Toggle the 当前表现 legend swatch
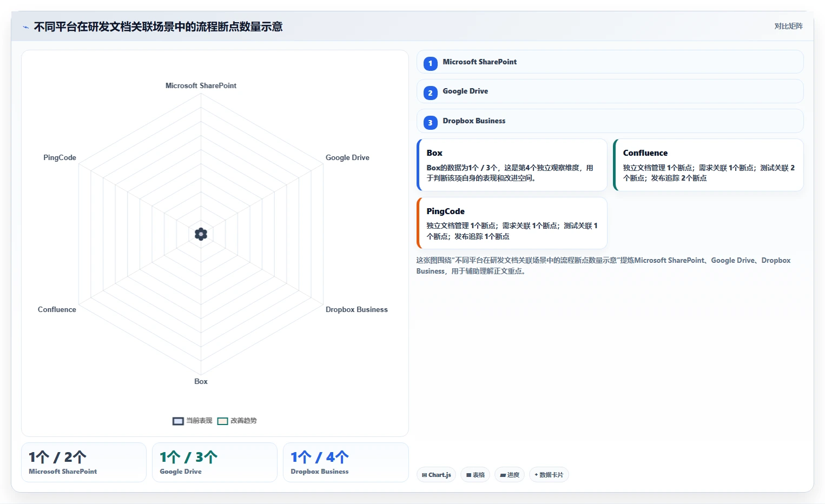The height and width of the screenshot is (504, 825). pos(178,421)
